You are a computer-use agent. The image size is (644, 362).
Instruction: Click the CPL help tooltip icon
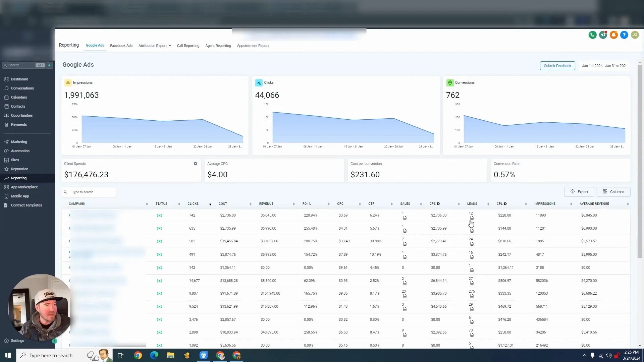[x=505, y=204]
